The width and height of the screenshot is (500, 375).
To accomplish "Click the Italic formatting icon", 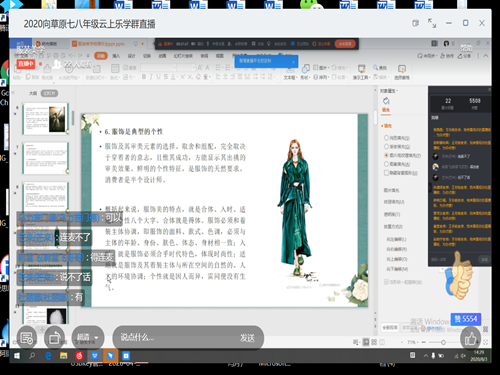I will click(151, 77).
